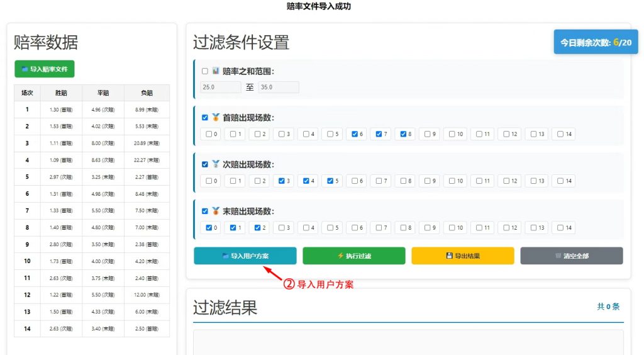Run filter with 执行过滤 button
The width and height of the screenshot is (644, 355).
coord(354,256)
